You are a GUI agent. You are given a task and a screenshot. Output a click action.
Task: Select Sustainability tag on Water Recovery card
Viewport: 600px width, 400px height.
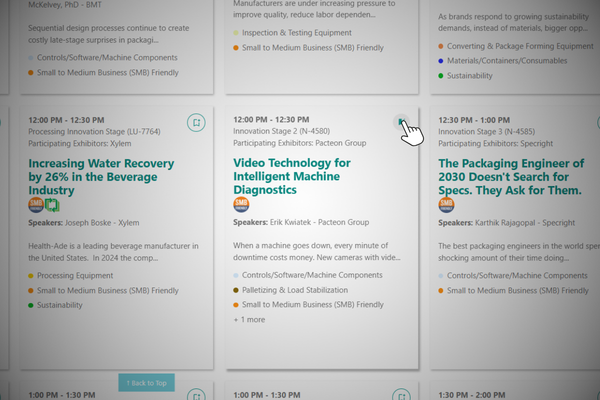(x=55, y=305)
